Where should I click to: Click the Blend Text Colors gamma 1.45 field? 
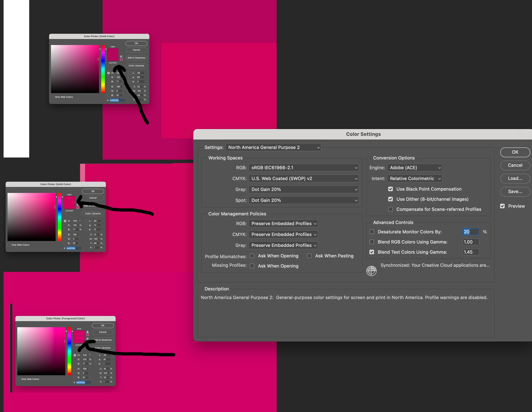(470, 252)
